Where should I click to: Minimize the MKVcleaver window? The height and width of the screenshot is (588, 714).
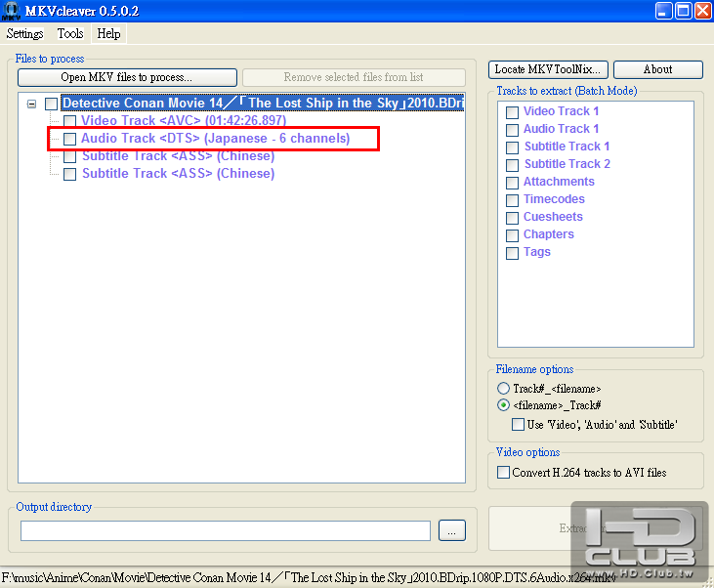tap(664, 11)
